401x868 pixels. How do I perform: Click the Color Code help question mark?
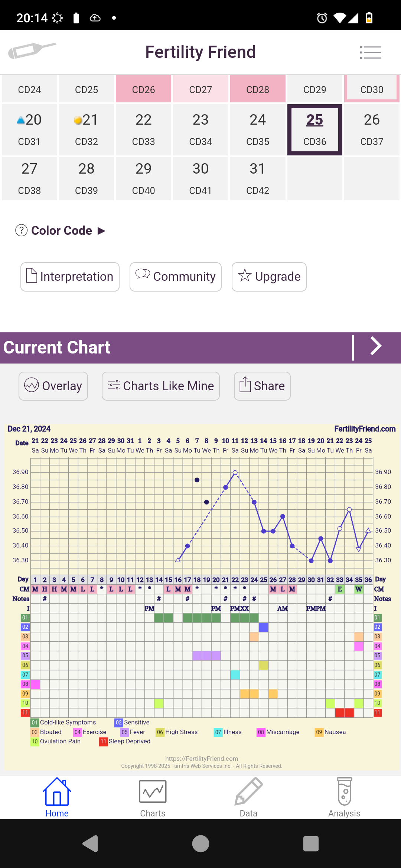coord(21,230)
